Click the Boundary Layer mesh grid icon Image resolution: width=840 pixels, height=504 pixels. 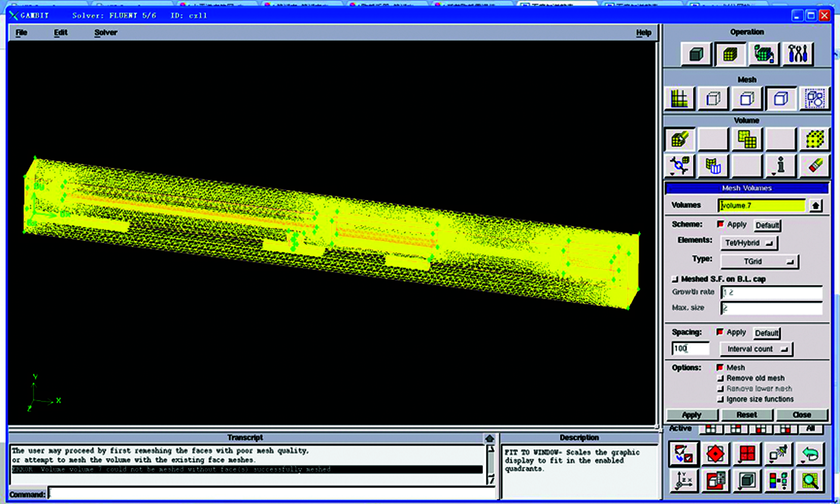click(x=679, y=99)
